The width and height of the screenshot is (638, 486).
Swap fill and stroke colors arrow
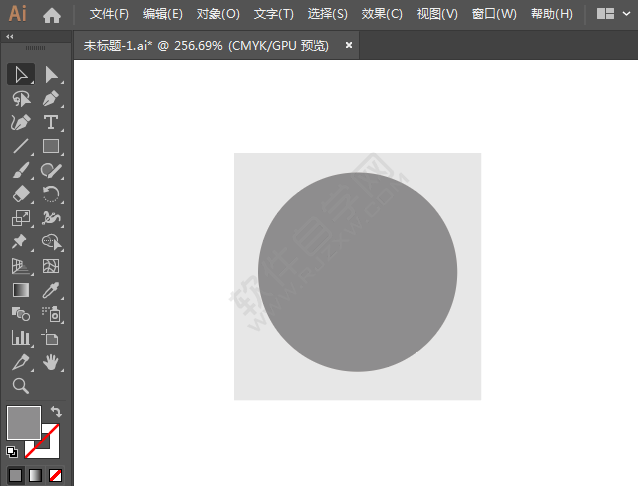click(57, 412)
